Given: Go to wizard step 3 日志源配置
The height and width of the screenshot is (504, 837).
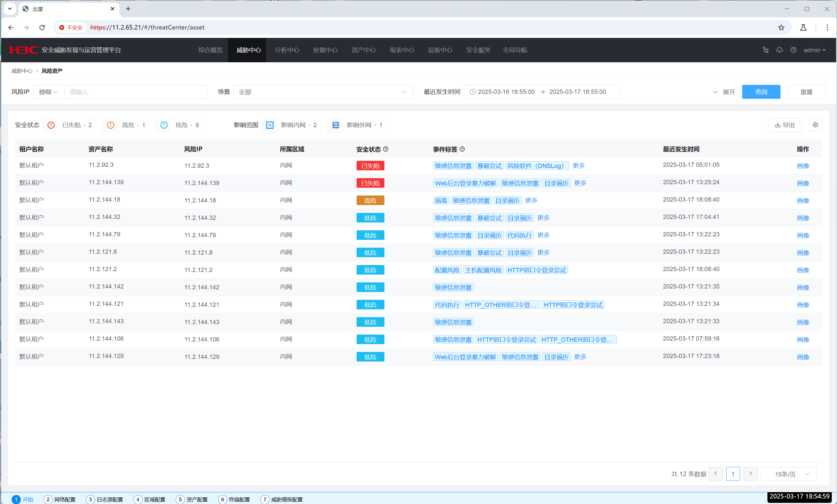Looking at the screenshot, I should [105, 499].
